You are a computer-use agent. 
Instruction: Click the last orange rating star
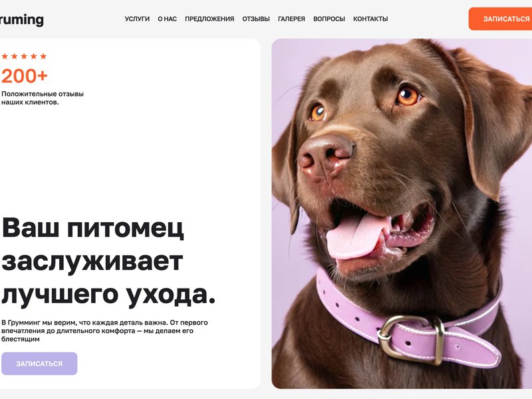pyautogui.click(x=43, y=57)
